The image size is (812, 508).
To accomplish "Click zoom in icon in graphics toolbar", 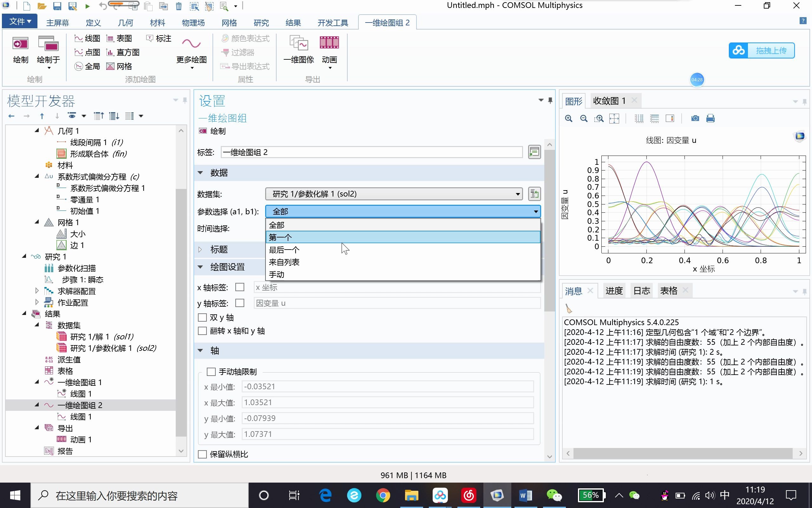I will pyautogui.click(x=568, y=118).
